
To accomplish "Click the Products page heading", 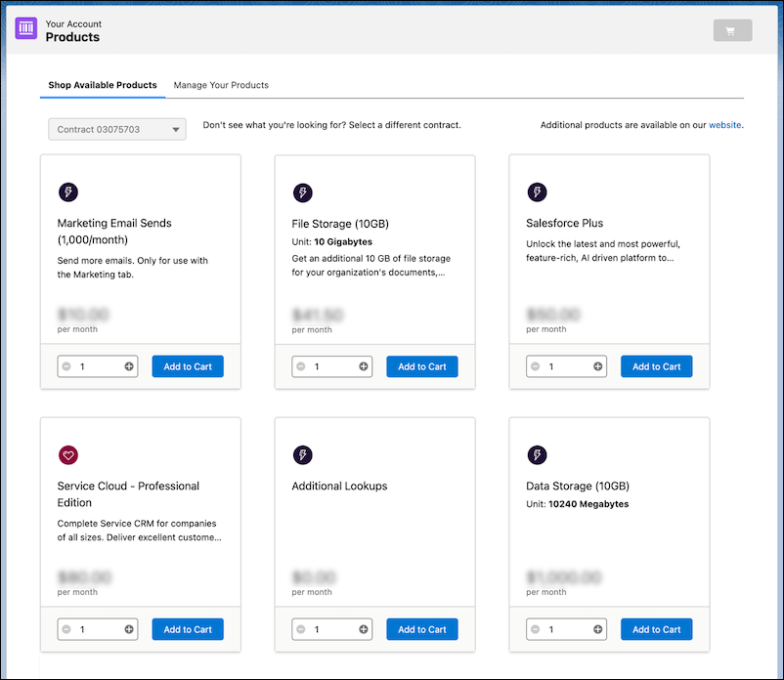I will tap(72, 37).
